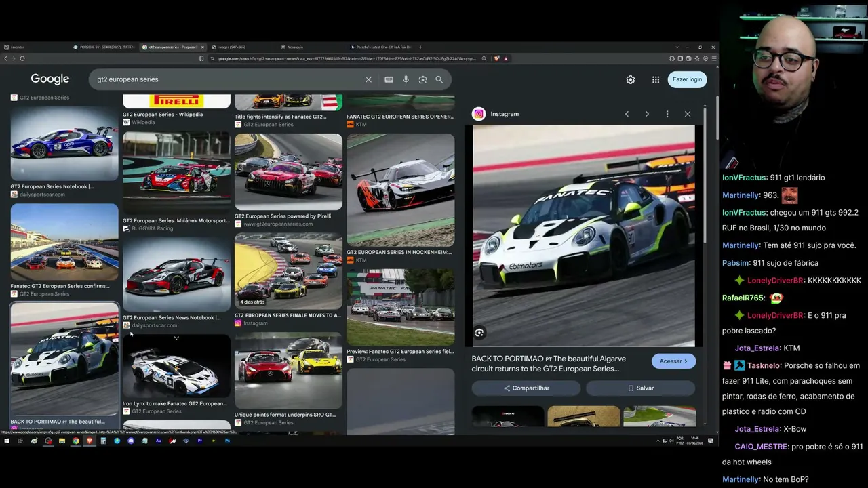Image resolution: width=868 pixels, height=488 pixels.
Task: Switch to Brave browser in taskbar
Action: [x=89, y=441]
